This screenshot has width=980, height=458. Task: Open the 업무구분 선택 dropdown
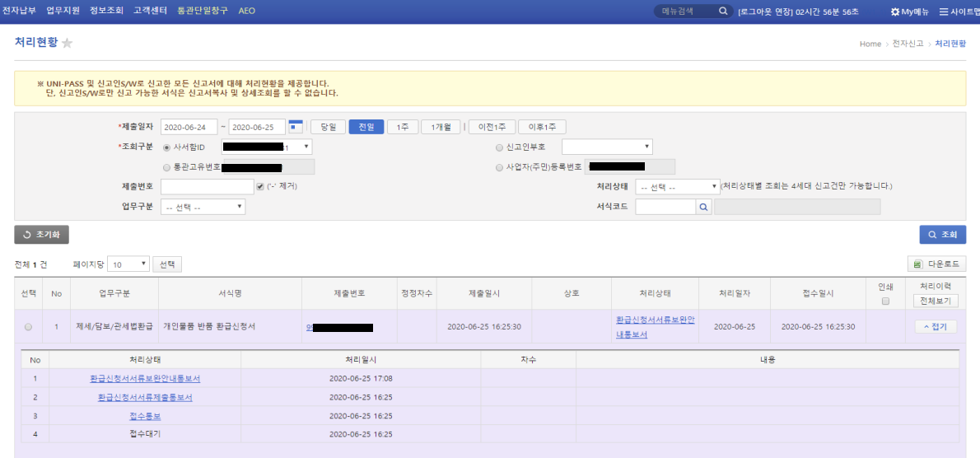(203, 207)
